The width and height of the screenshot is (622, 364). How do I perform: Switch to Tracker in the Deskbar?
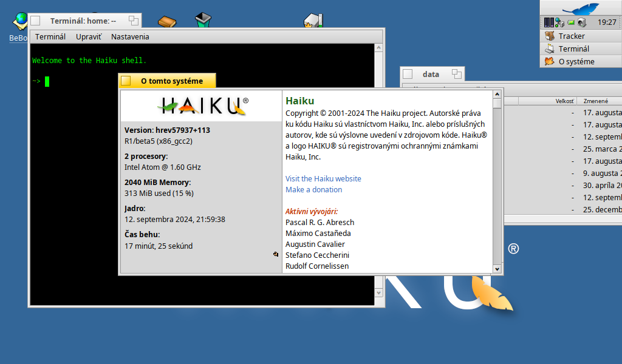point(581,36)
